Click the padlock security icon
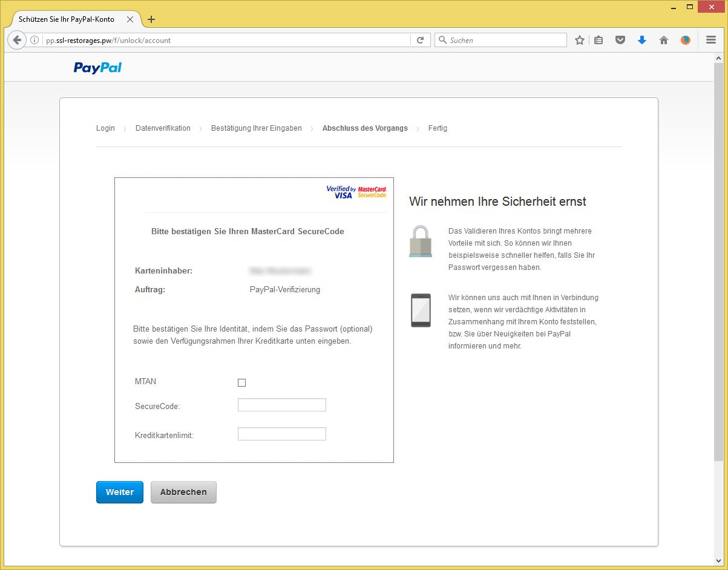 pos(421,241)
